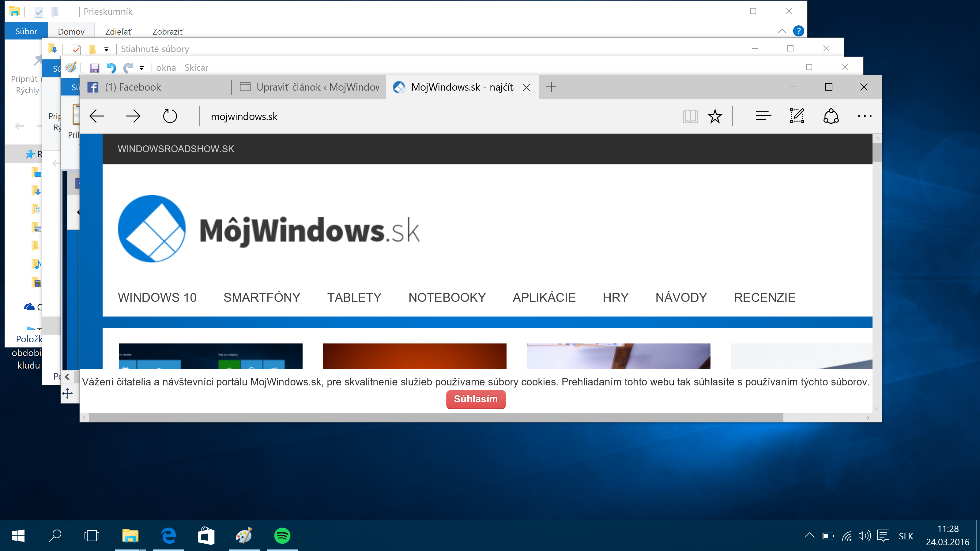The height and width of the screenshot is (551, 980).
Task: Save in the okna - Skicár window
Action: pyautogui.click(x=94, y=68)
